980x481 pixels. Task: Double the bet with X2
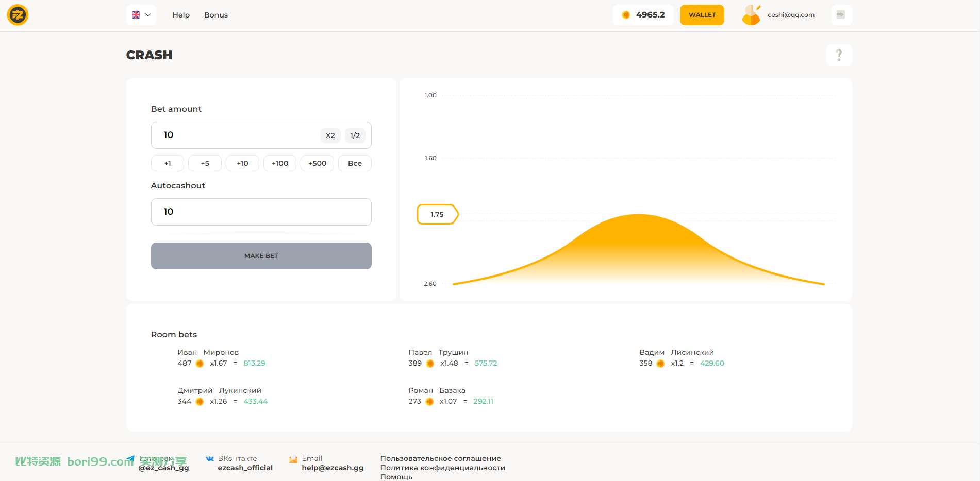330,135
